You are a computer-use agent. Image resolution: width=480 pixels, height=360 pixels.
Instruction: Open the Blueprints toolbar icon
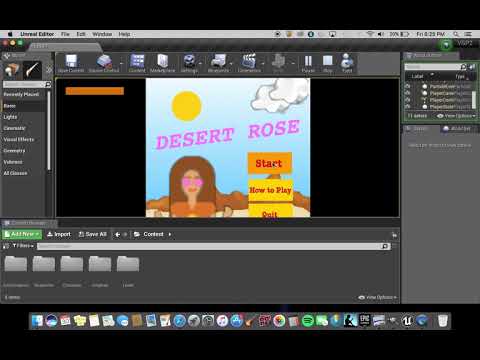(x=218, y=63)
